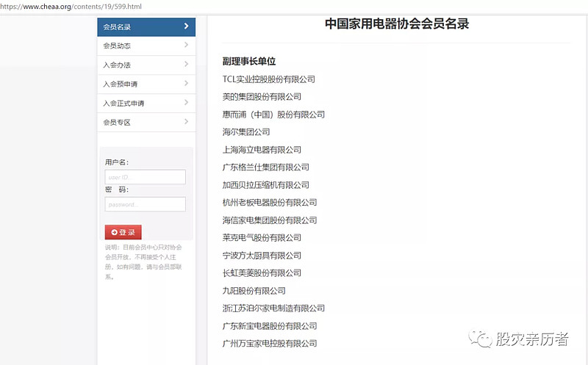This screenshot has width=588, height=365.
Task: Select the entry 海信家电集团股份有限公司
Action: pos(270,220)
